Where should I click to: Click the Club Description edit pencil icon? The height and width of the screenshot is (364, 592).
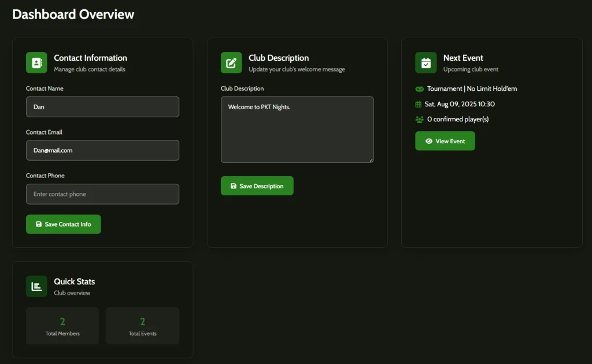[231, 62]
